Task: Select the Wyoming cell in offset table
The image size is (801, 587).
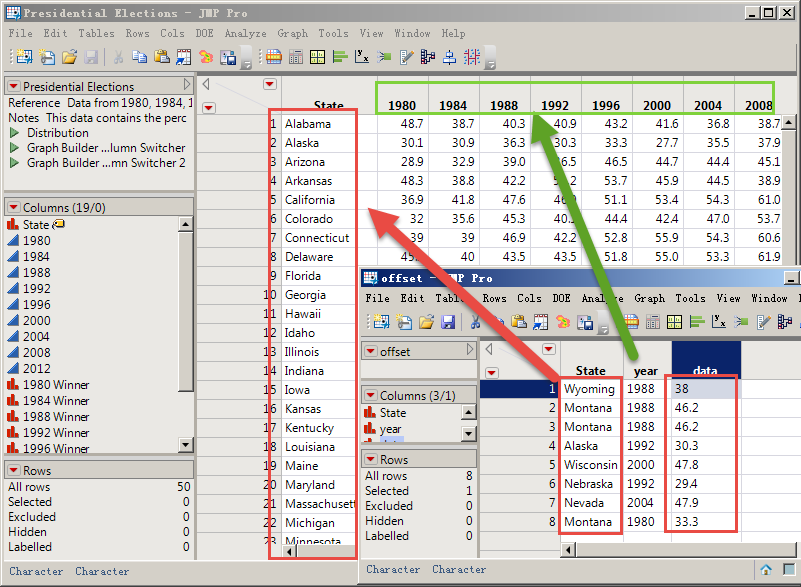Action: [x=590, y=389]
